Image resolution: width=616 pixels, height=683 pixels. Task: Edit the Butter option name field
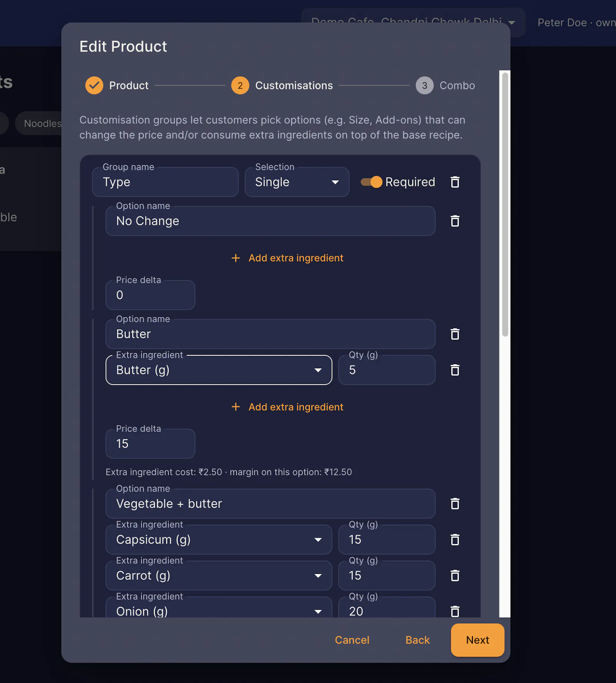click(x=270, y=334)
